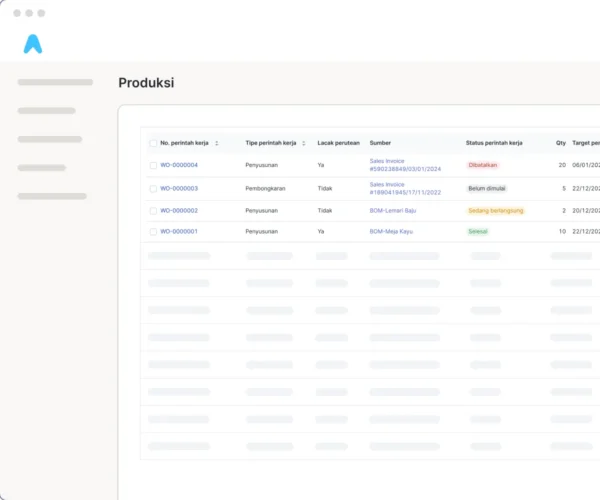This screenshot has width=600, height=500.
Task: Click the Tidak value in WO-0000003 row
Action: point(325,188)
